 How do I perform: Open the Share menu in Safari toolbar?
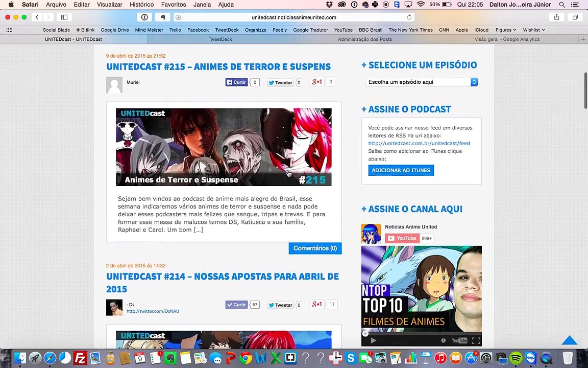point(556,17)
